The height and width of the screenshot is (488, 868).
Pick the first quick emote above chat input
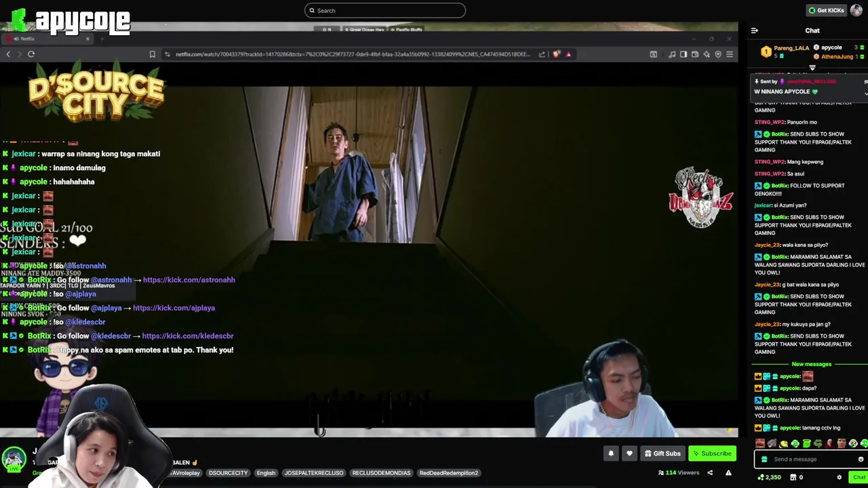pos(760,444)
